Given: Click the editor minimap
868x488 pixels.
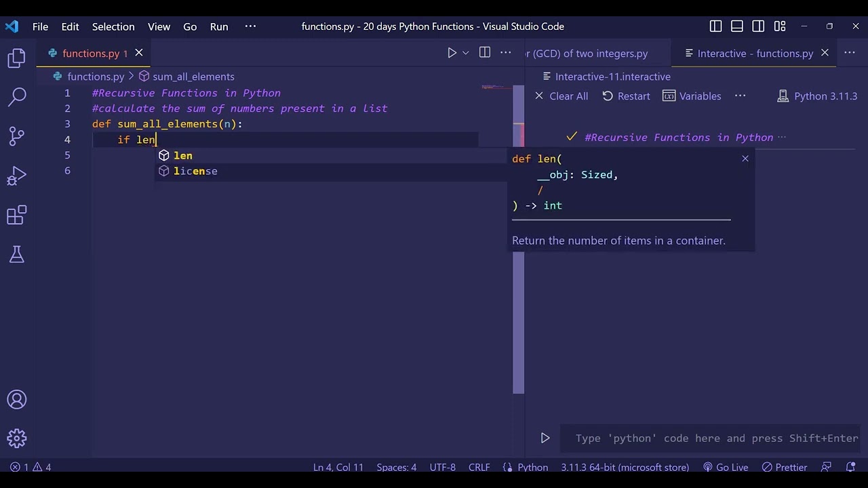Looking at the screenshot, I should point(495,88).
